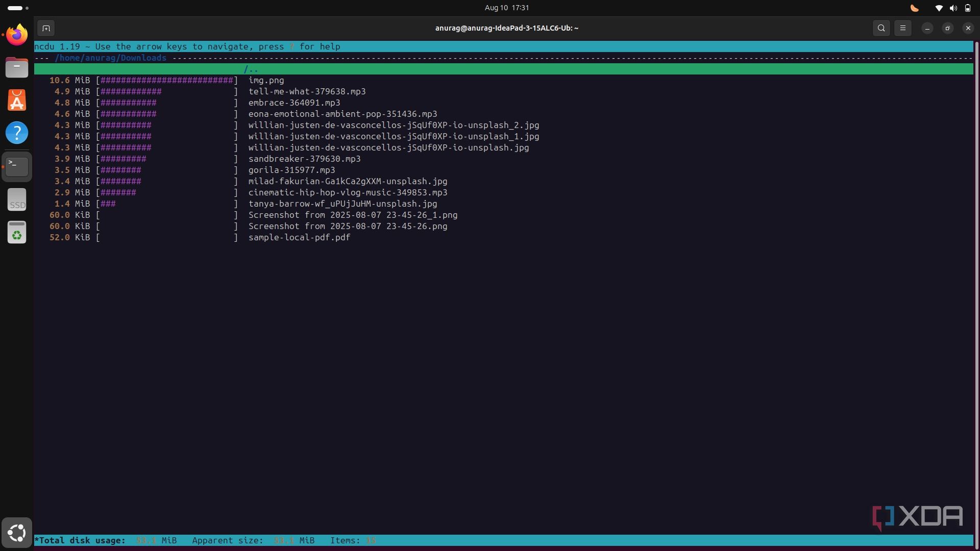Image resolution: width=980 pixels, height=551 pixels.
Task: Select the parent directory /.. row
Action: coord(504,69)
